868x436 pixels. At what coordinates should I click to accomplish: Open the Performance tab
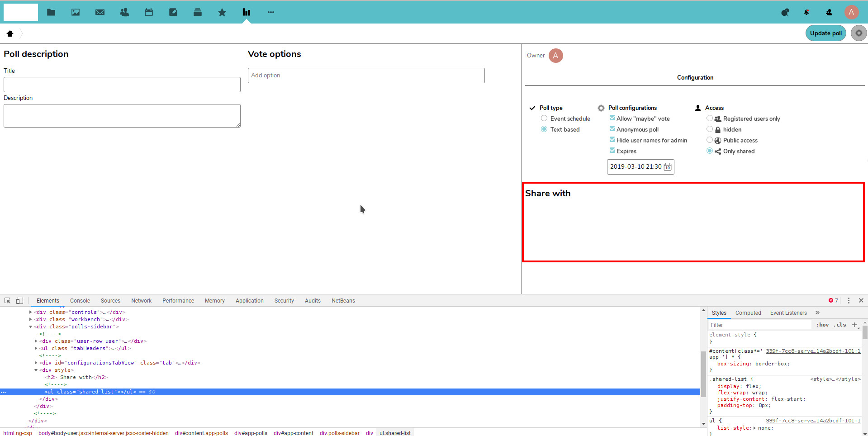[x=178, y=301]
